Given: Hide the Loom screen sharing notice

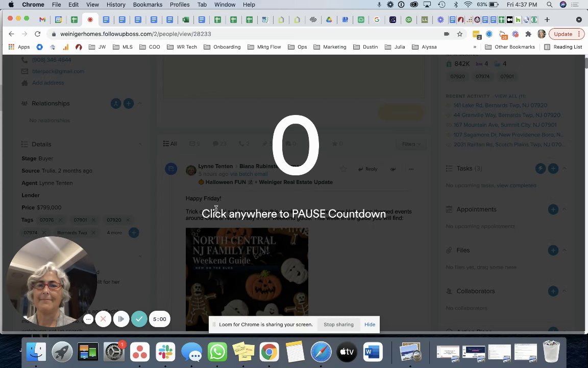Looking at the screenshot, I should 370,325.
